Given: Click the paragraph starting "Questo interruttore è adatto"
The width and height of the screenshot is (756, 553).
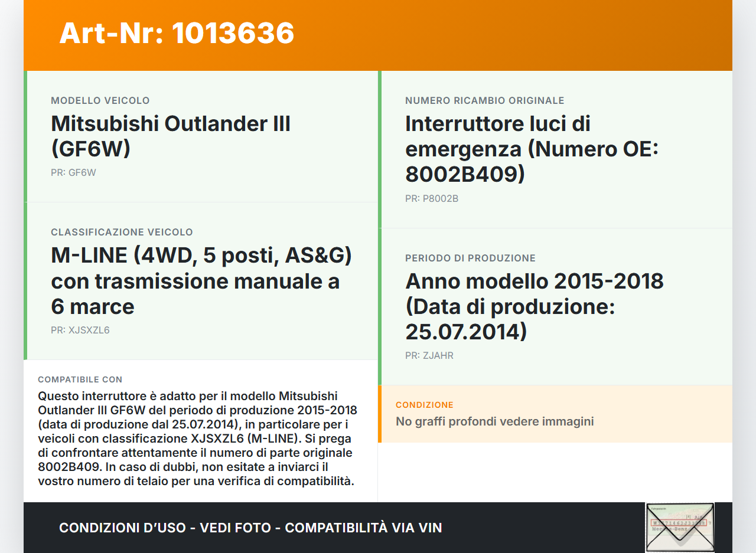Looking at the screenshot, I should coord(198,438).
